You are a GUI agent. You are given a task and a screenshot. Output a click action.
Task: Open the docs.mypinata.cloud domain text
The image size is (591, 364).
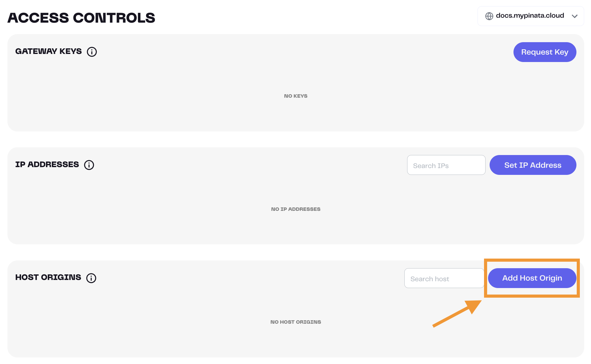pos(530,16)
